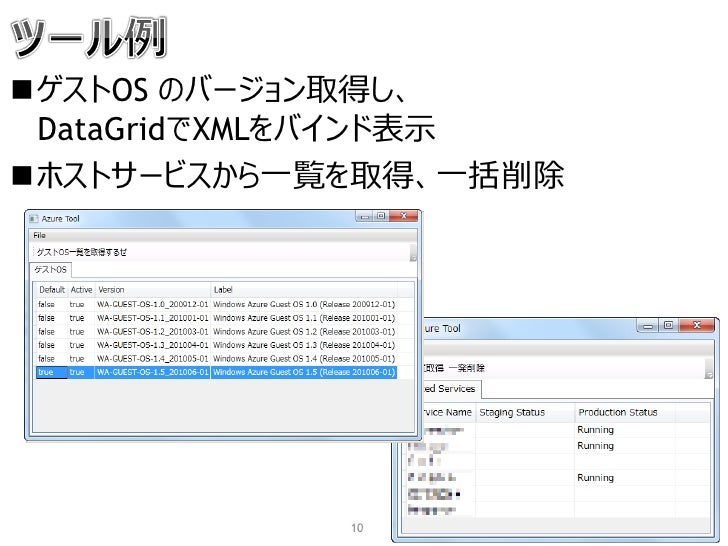Maximize the back Azure Tool window

point(669,326)
